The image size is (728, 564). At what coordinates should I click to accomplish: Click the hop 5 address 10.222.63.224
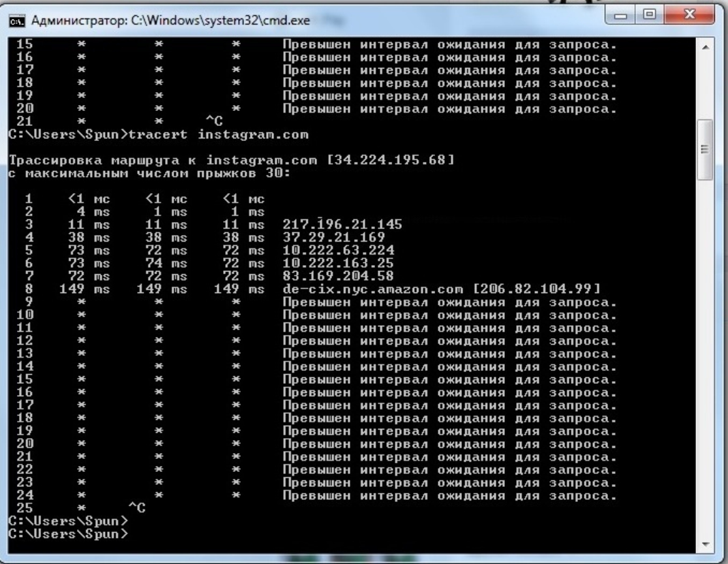pyautogui.click(x=337, y=251)
